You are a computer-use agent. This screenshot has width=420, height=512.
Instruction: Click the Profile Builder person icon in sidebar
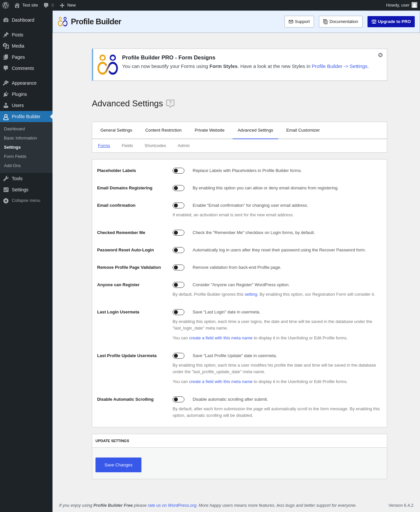[6, 117]
